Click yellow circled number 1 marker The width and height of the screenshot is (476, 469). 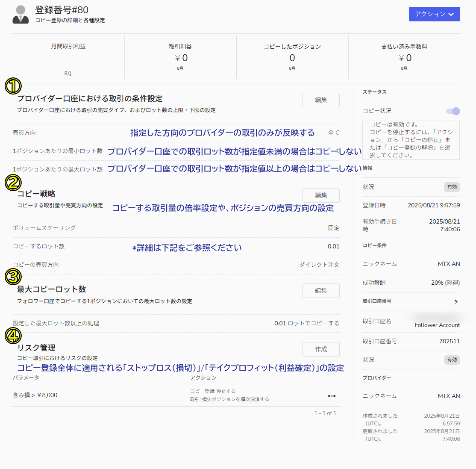pos(13,86)
